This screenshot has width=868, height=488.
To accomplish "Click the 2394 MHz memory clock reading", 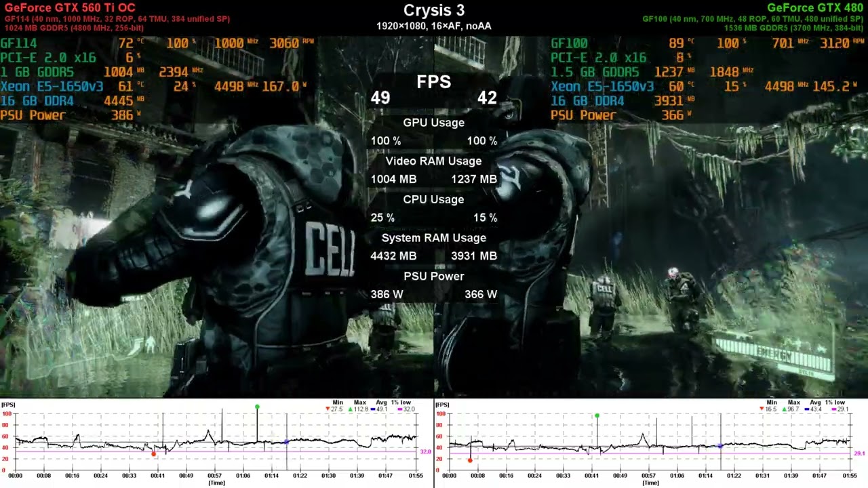I will pyautogui.click(x=181, y=73).
